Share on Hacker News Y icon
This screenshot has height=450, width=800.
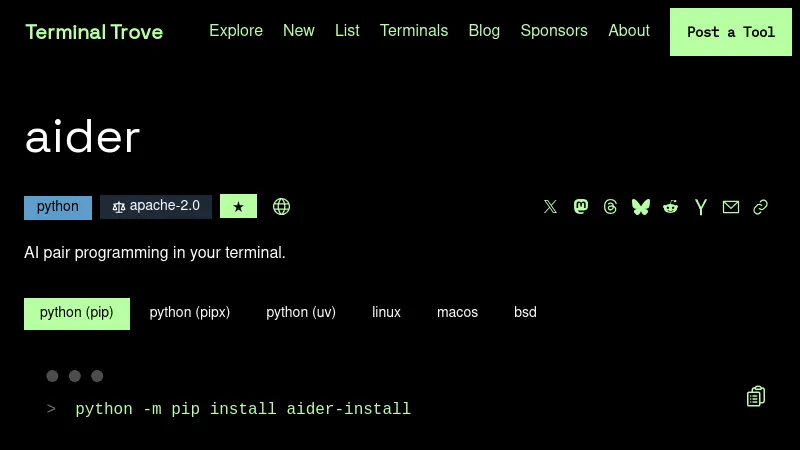tap(701, 207)
